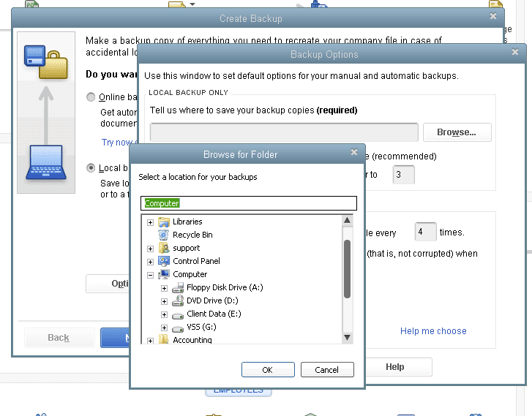Viewport: 532px width, 416px height.
Task: Select Floppy Disk Drive (A:) label
Action: (x=225, y=287)
